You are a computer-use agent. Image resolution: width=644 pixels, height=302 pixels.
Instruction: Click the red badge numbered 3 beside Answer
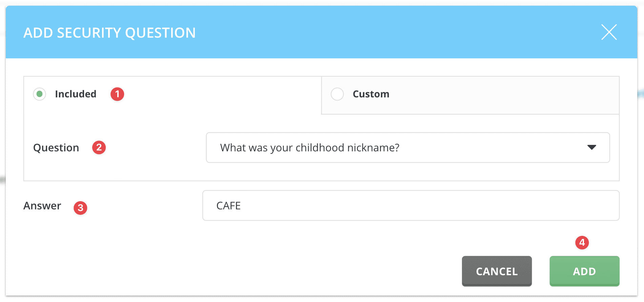[81, 207]
